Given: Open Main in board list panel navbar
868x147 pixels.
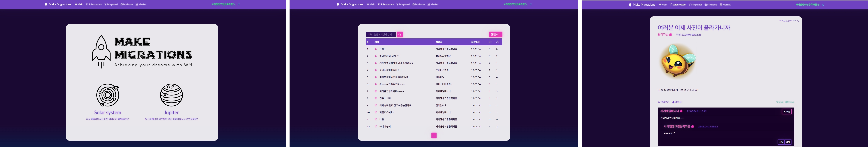Looking at the screenshot, I should coord(371,4).
